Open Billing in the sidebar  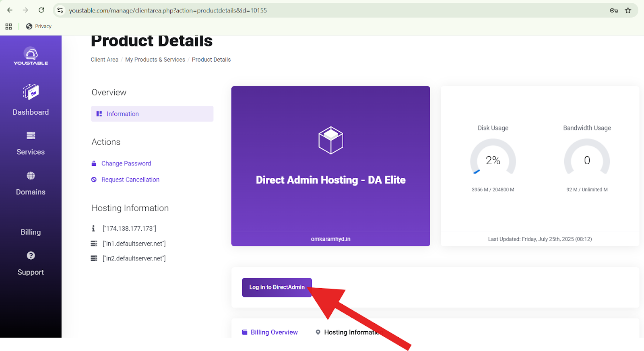click(x=31, y=232)
